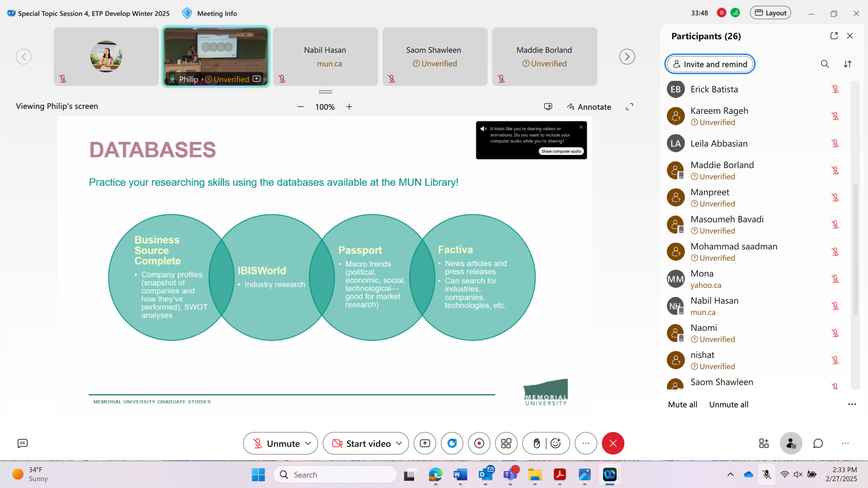This screenshot has height=488, width=868.
Task: Toggle the Participants panel icon
Action: pos(791,443)
